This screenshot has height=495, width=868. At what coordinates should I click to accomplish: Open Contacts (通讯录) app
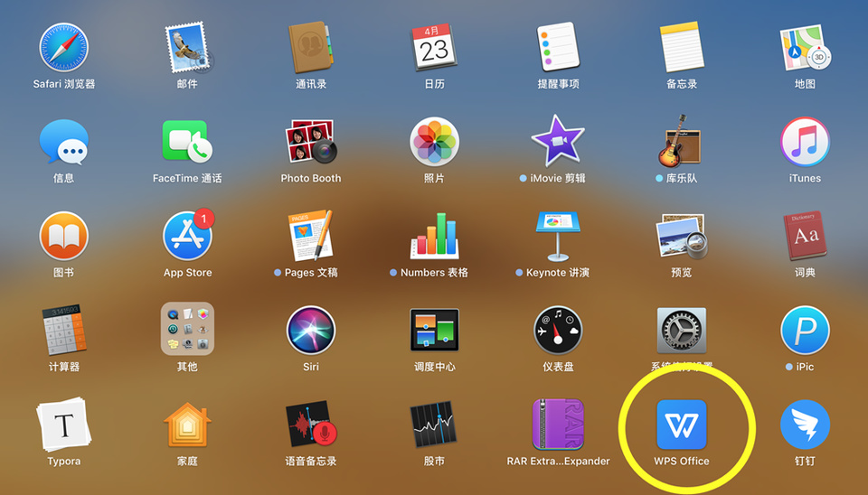point(311,48)
